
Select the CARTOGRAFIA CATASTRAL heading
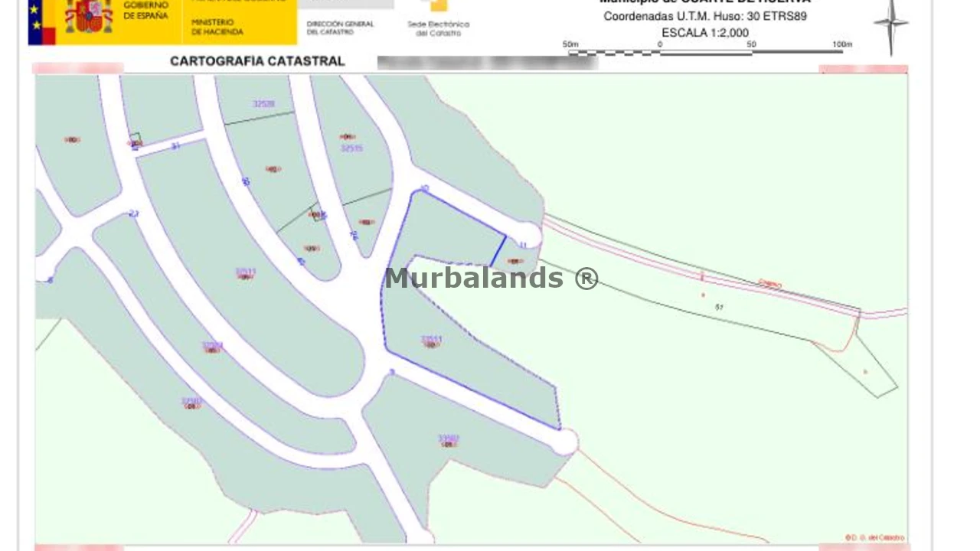point(257,61)
